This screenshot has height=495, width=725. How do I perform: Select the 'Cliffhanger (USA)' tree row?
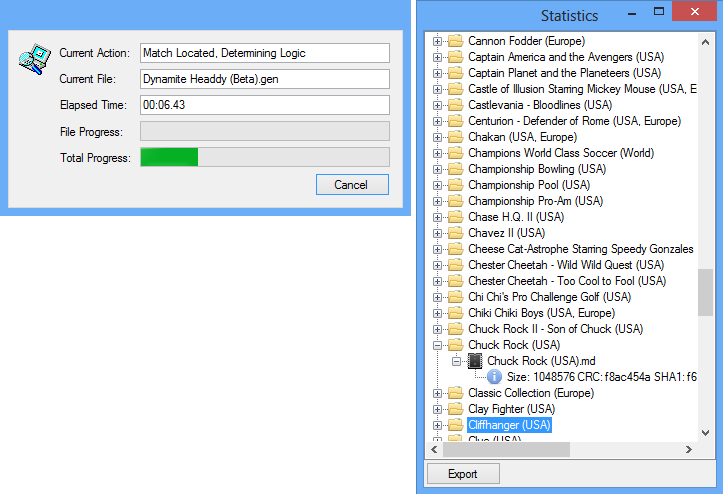click(x=509, y=425)
